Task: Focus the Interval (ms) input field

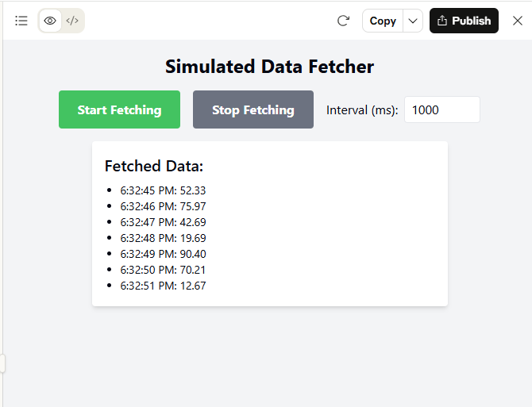Action: 442,109
